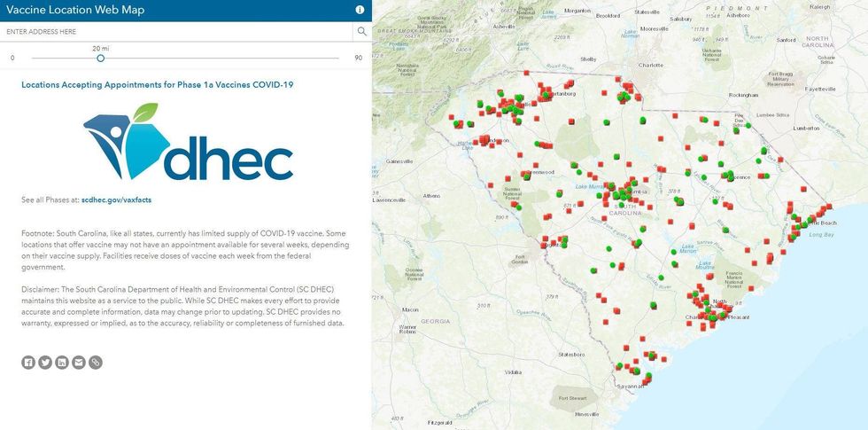The height and width of the screenshot is (430, 868).
Task: Click the 'Asheville' map label
Action: (504, 26)
